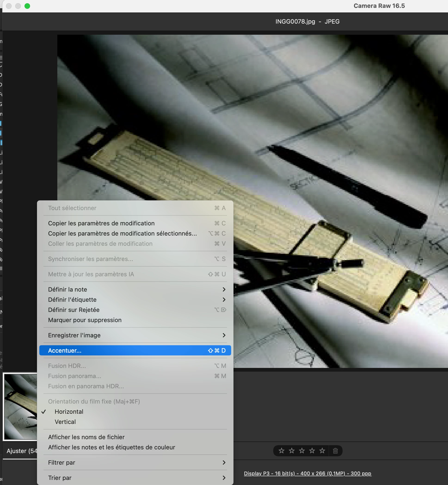
Task: Toggle Afficher les noms de fichier
Action: 86,437
